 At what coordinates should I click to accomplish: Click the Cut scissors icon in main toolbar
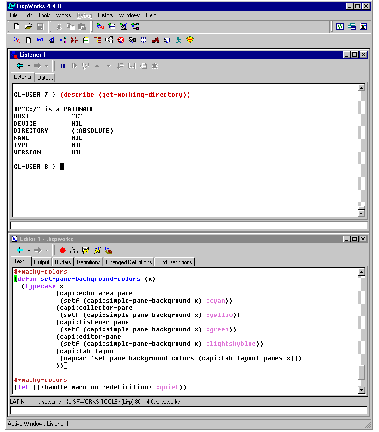point(59,27)
